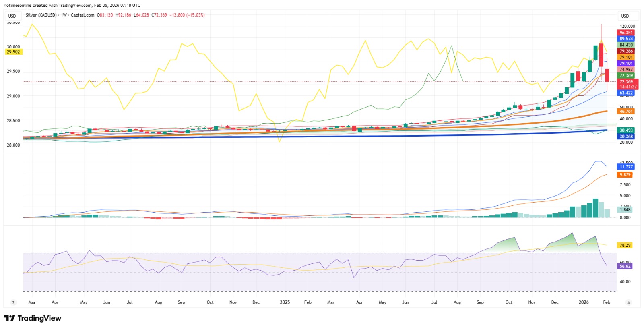Click the orange 9.879 signal value tag
Screen dimensions: 644x329
click(625, 175)
